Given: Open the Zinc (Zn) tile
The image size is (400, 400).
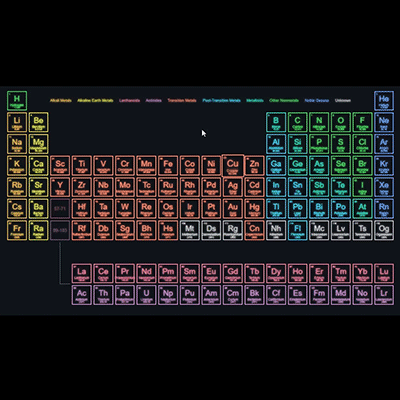Looking at the screenshot, I should click(x=254, y=166).
